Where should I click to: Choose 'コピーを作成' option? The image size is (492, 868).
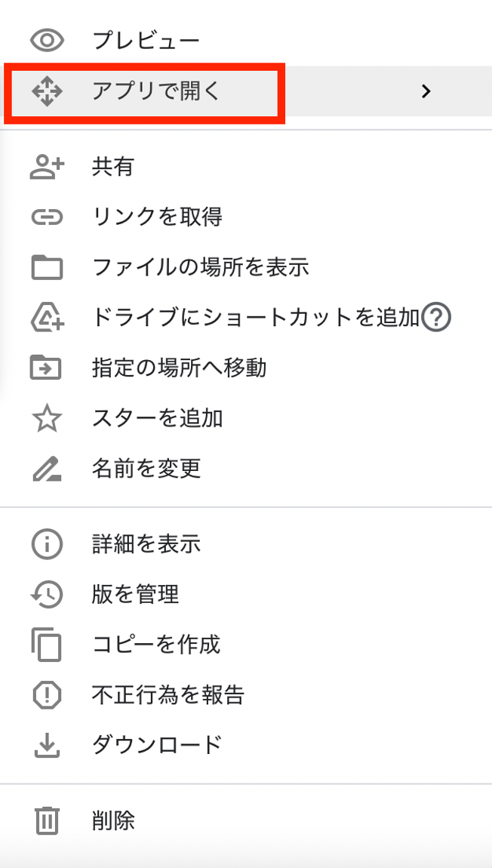point(156,645)
